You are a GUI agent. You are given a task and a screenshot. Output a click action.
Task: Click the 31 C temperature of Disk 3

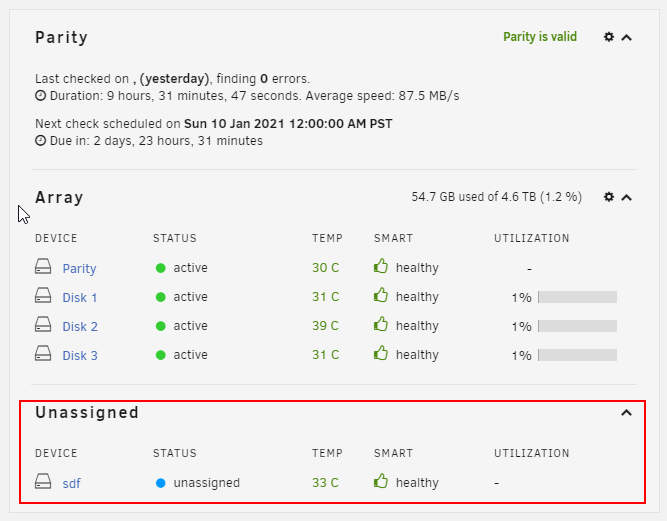[325, 355]
